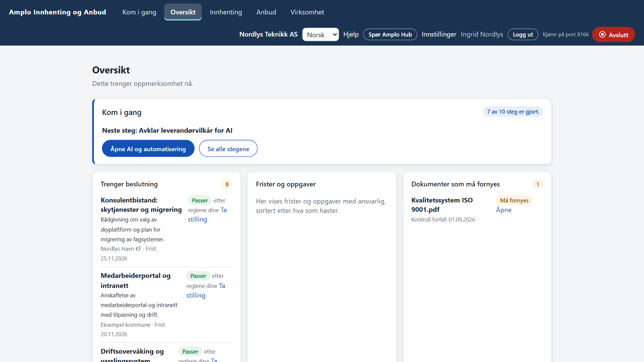Open Innstillinger
Image resolution: width=644 pixels, height=362 pixels.
pos(439,34)
